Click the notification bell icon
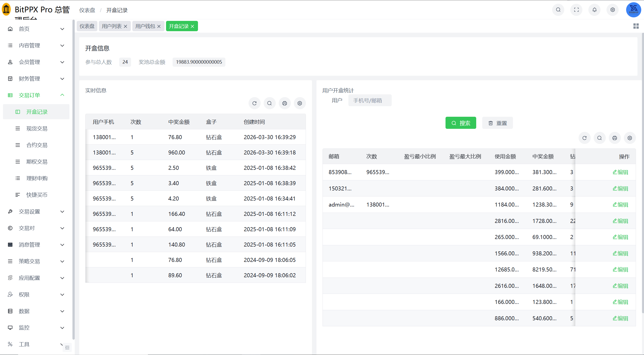The image size is (644, 355). (x=594, y=10)
